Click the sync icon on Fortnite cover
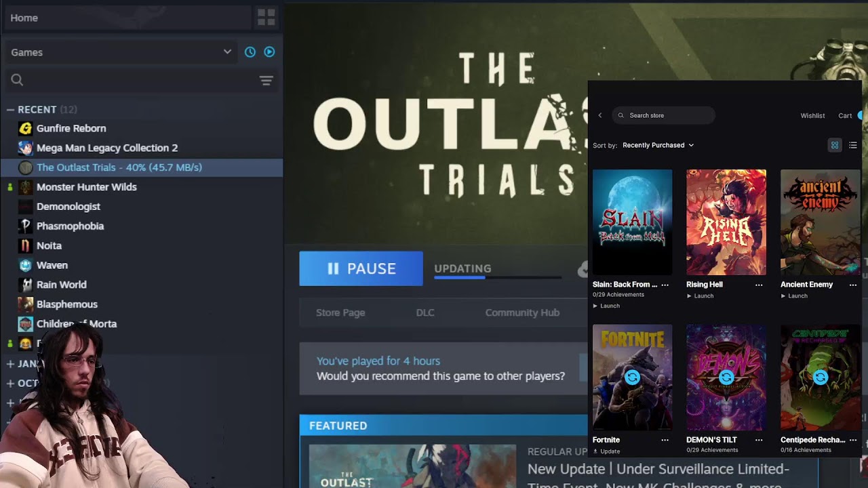 pos(632,378)
